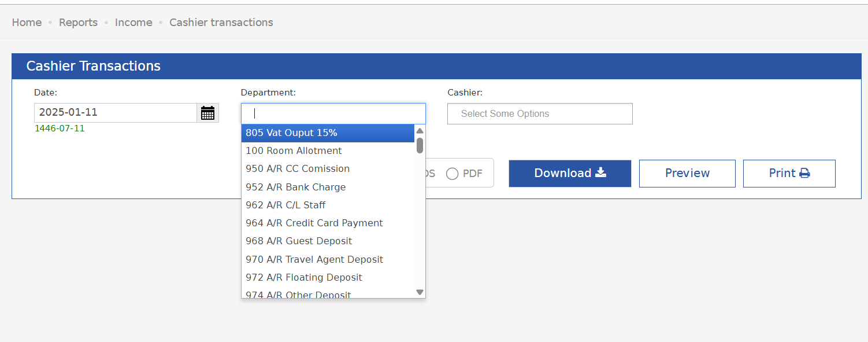Viewport: 868px width, 342px height.
Task: Click the Preview button
Action: [687, 173]
